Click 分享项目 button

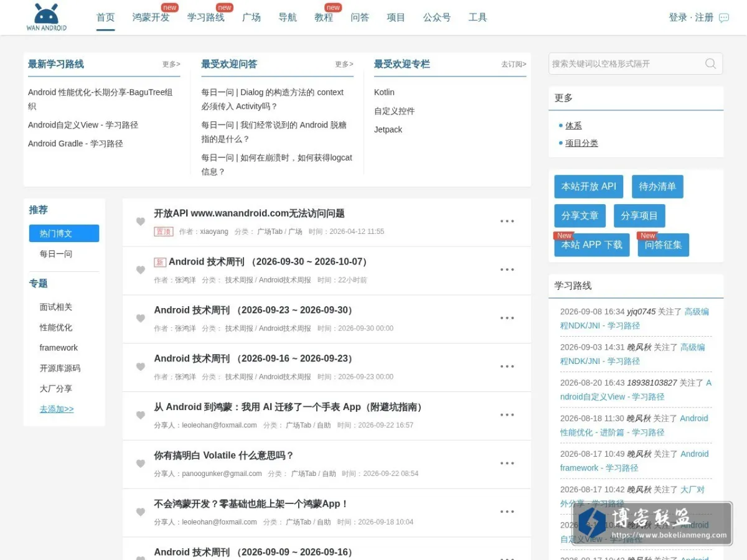click(x=640, y=216)
